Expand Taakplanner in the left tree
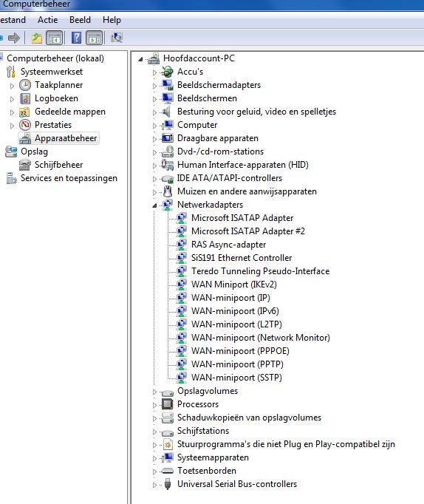This screenshot has height=504, width=424. coord(13,86)
